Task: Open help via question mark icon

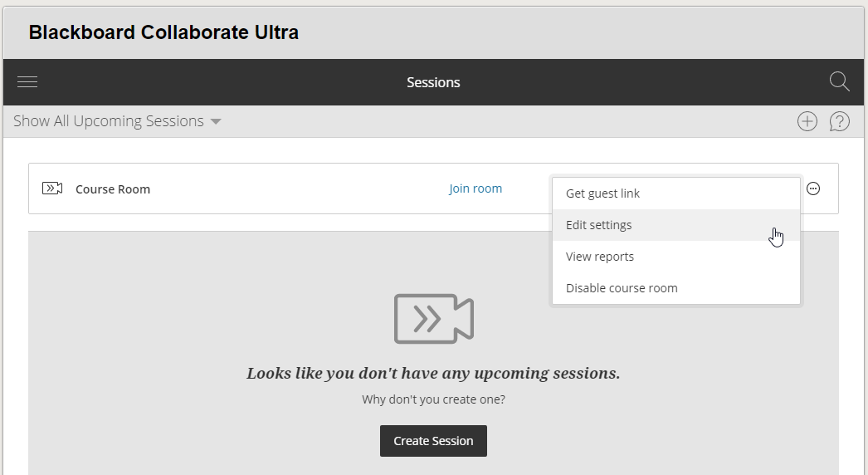Action: [840, 121]
